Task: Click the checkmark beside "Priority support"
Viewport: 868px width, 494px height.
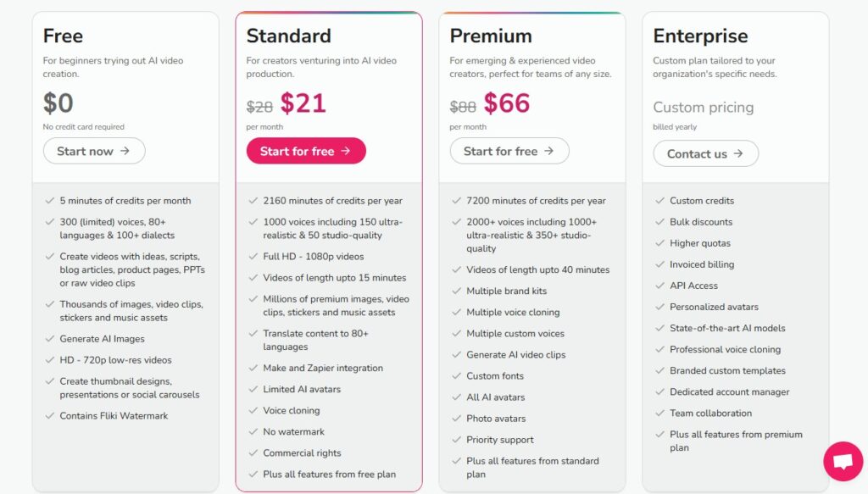Action: (x=456, y=440)
